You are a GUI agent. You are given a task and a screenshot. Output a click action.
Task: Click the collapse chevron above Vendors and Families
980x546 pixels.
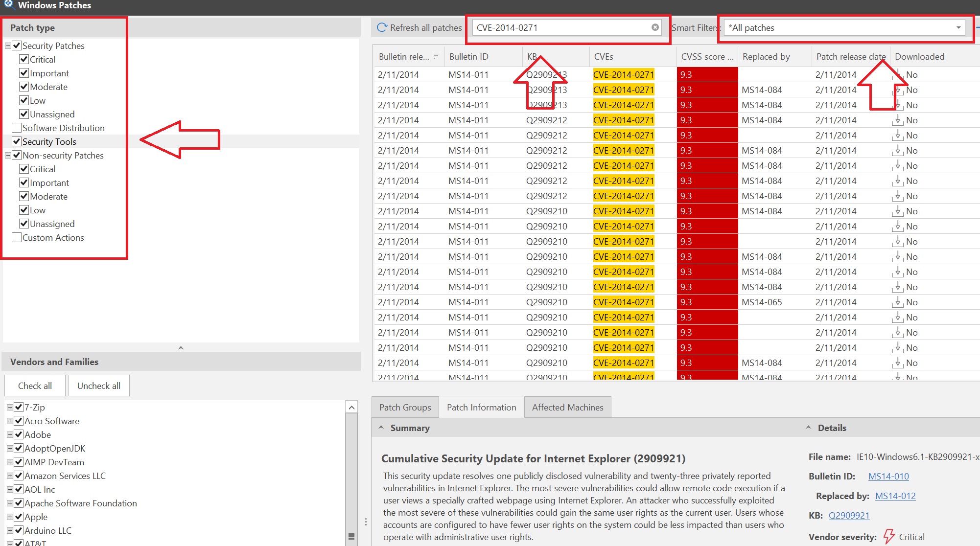click(x=181, y=347)
